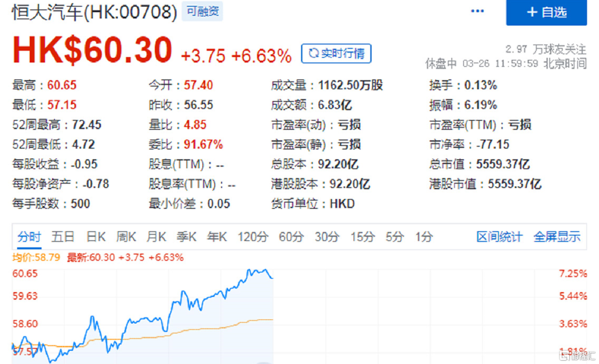Select the 分时 chart tab
The image size is (599, 364).
pyautogui.click(x=29, y=236)
